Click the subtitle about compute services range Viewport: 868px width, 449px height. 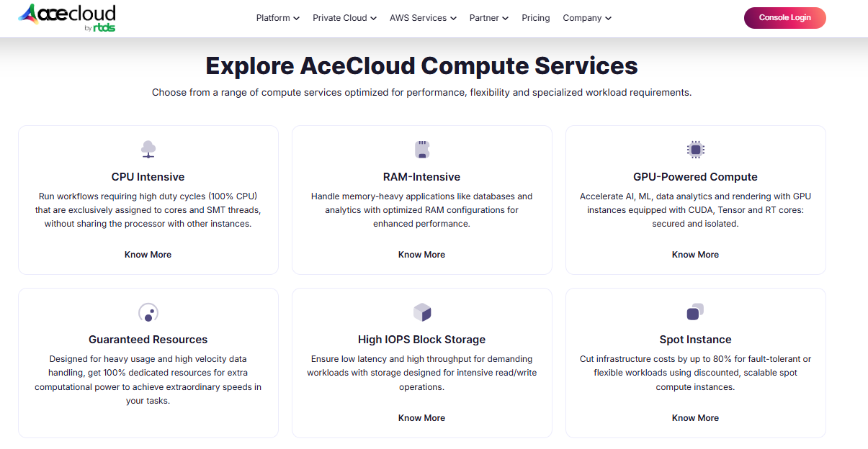click(x=422, y=93)
